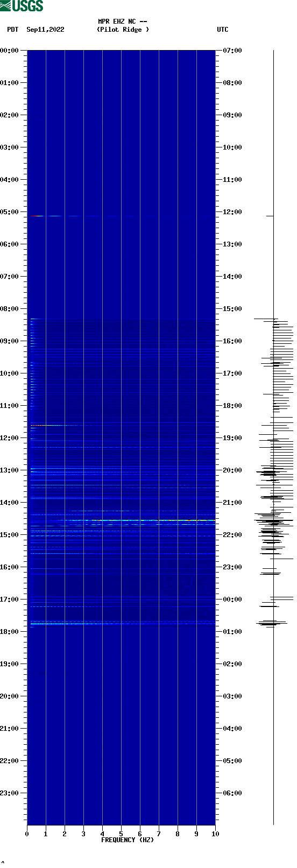Click the UTC '22:00' time label

click(232, 535)
